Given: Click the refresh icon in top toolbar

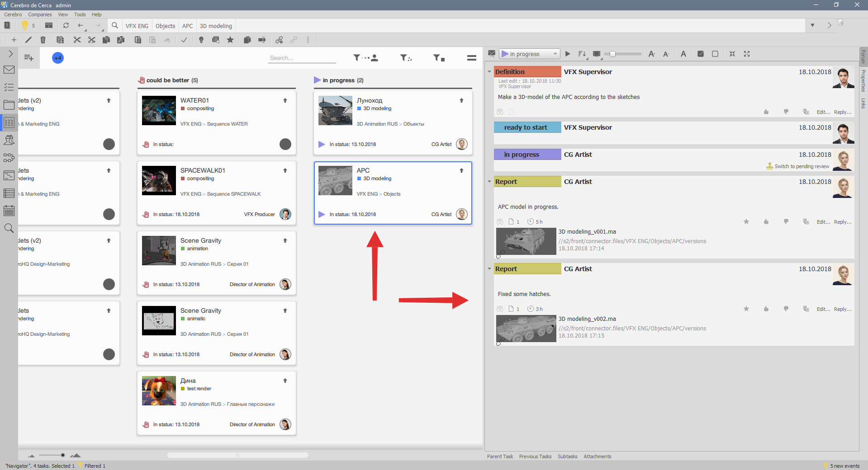Looking at the screenshot, I should click(66, 25).
